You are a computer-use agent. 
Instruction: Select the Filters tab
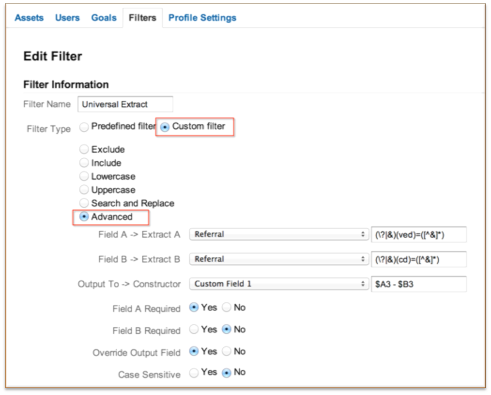point(142,18)
